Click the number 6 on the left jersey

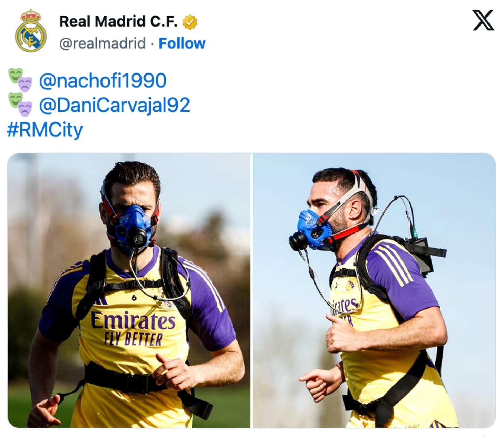pyautogui.click(x=134, y=297)
